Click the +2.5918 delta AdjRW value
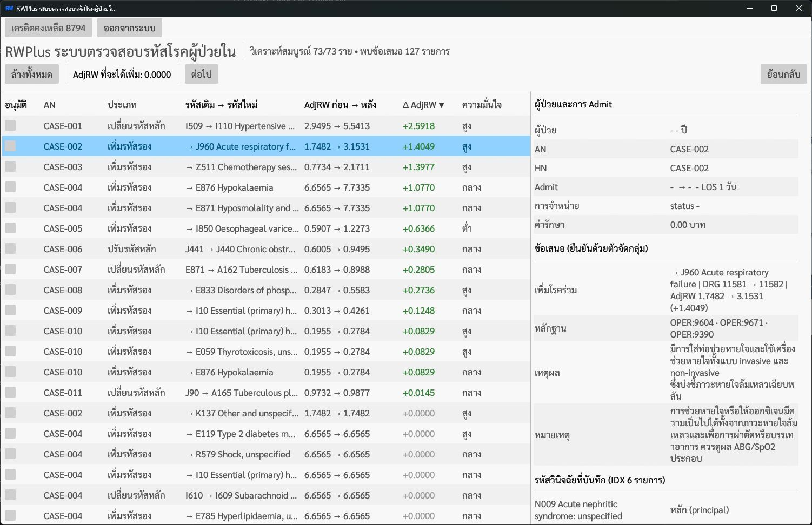 point(418,126)
